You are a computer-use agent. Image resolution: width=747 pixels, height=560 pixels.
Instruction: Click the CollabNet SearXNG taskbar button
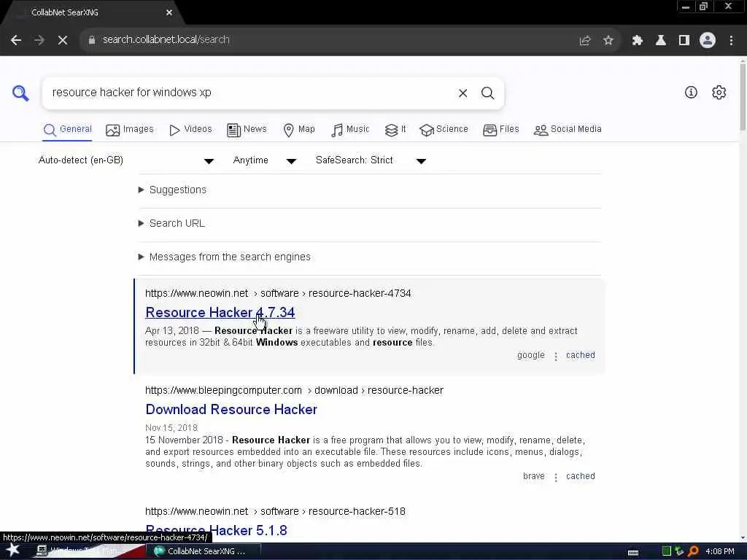203,551
